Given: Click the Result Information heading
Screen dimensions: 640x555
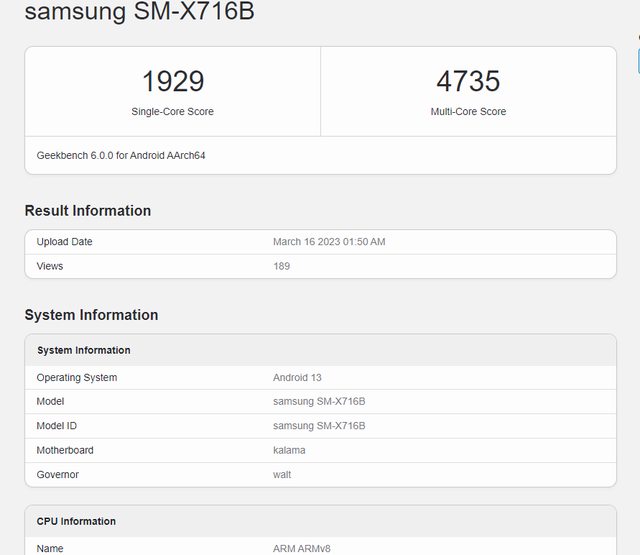Looking at the screenshot, I should [x=88, y=211].
